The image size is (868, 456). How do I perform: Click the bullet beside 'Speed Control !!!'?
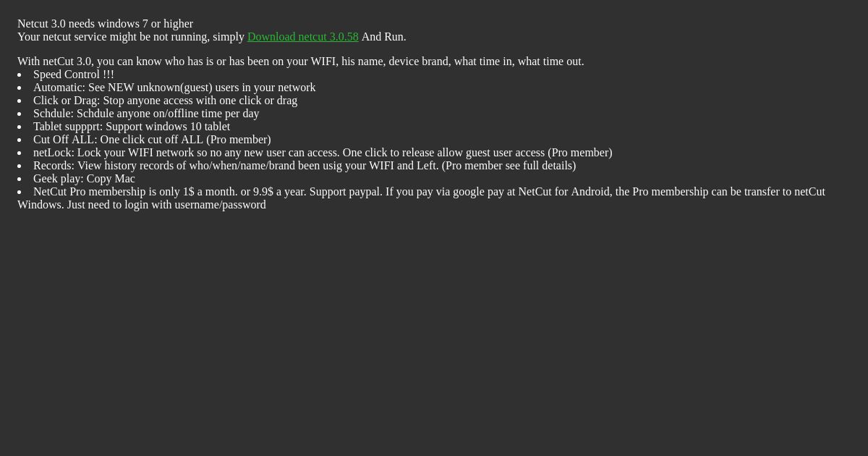pos(20,75)
